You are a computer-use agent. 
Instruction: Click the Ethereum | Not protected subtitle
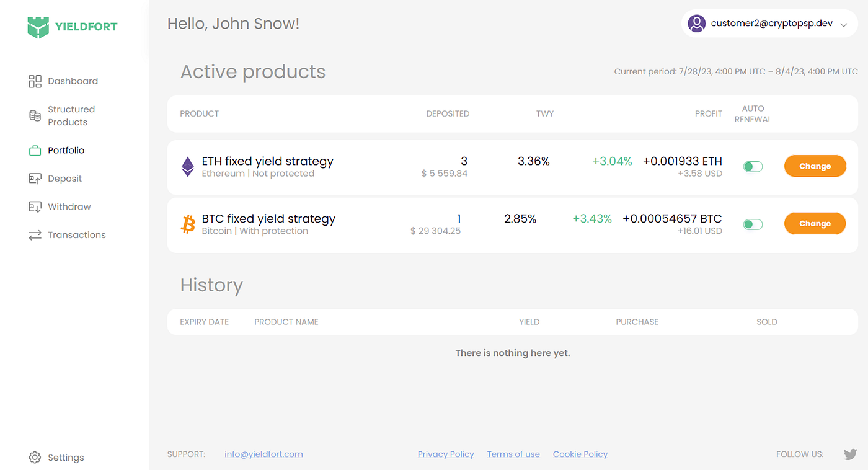[x=258, y=174]
